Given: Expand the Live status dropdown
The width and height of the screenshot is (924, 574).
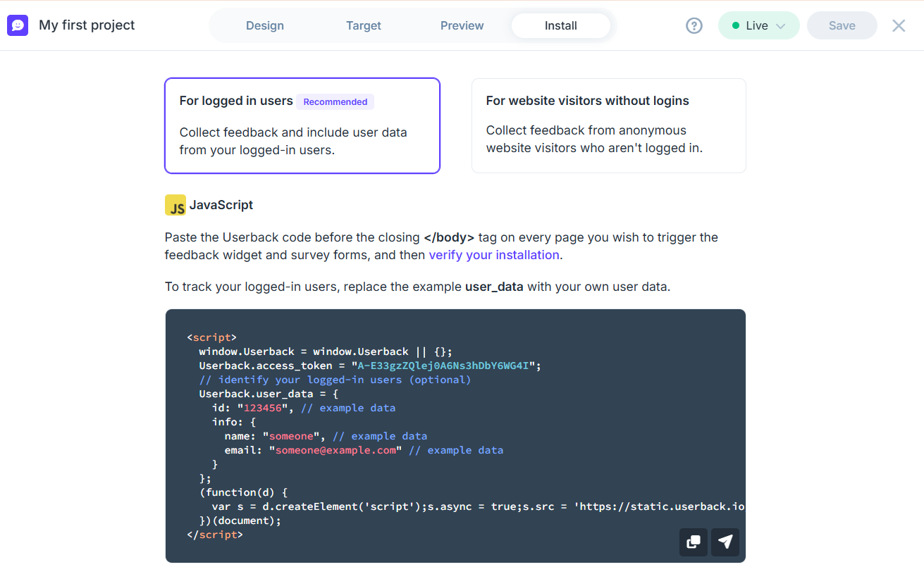Looking at the screenshot, I should click(x=759, y=25).
